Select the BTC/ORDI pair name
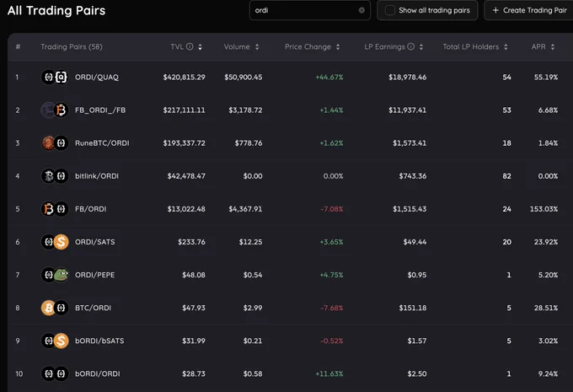573x392 pixels. [94, 308]
